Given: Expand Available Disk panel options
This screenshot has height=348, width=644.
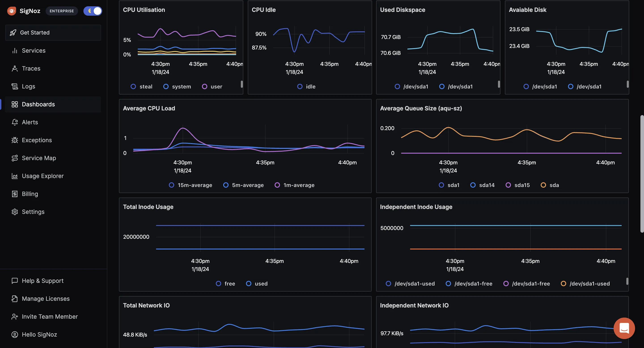Looking at the screenshot, I should click(x=623, y=9).
